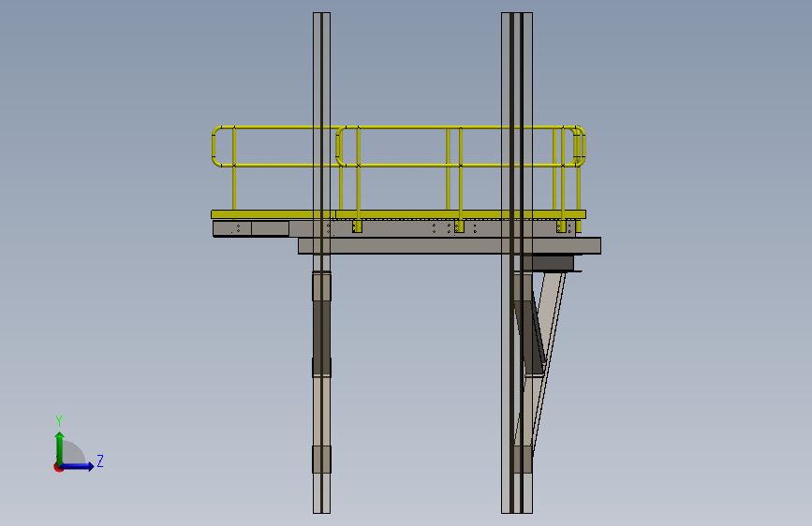Select the yellow handrail top rail
The image size is (812, 526).
(399, 127)
